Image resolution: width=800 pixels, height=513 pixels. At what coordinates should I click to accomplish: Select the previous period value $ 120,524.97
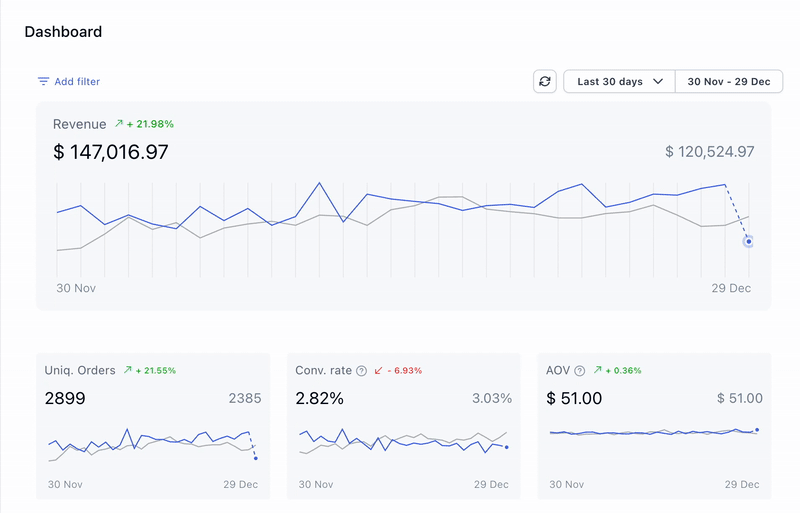[709, 152]
